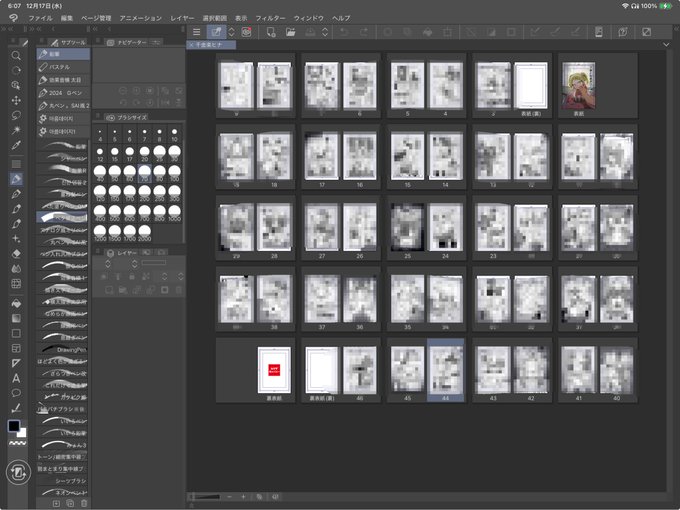Duplicate sub tool with copy icon
This screenshot has width=680, height=510.
[x=70, y=503]
